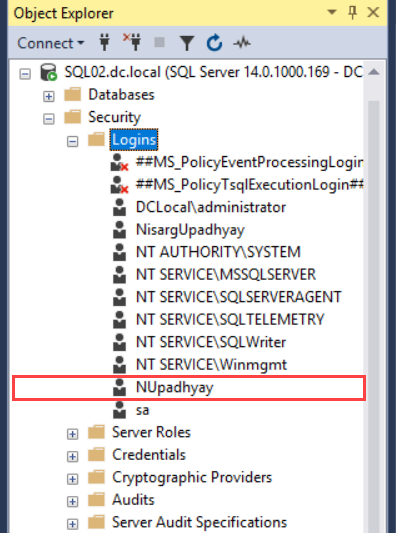
Task: Select the Server Roles node label
Action: (x=152, y=432)
